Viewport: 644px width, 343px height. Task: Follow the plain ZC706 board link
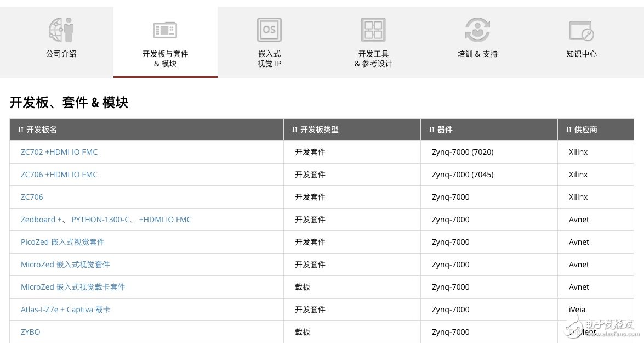[x=32, y=197]
